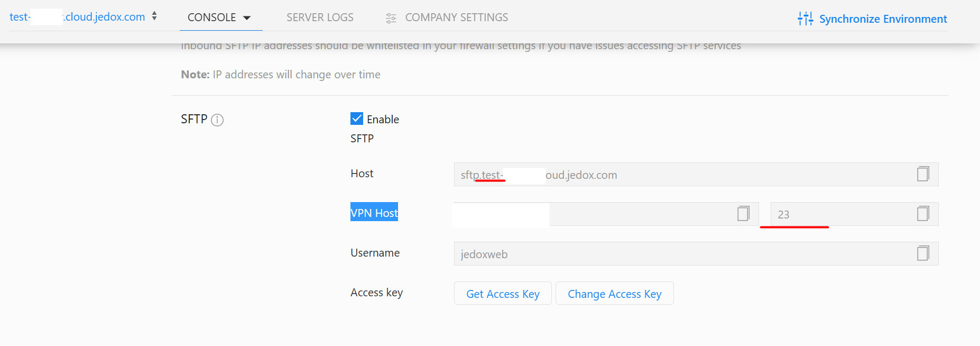Copy the port number 23

[x=922, y=214]
